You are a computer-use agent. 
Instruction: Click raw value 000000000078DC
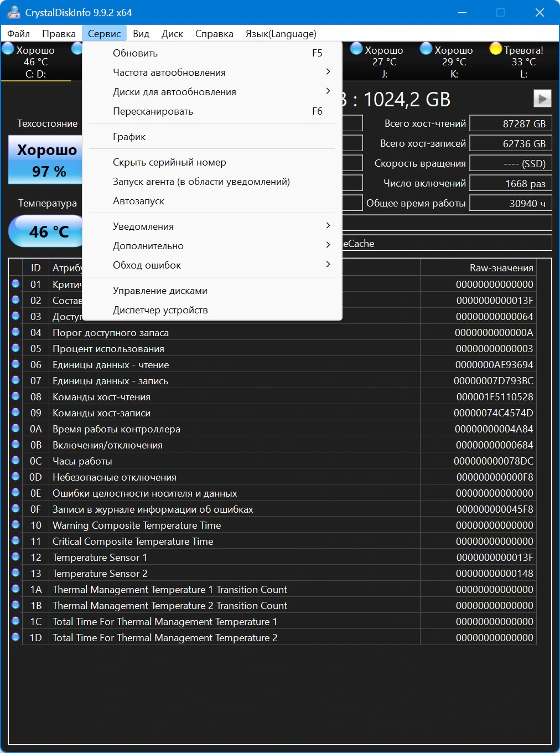pyautogui.click(x=494, y=461)
